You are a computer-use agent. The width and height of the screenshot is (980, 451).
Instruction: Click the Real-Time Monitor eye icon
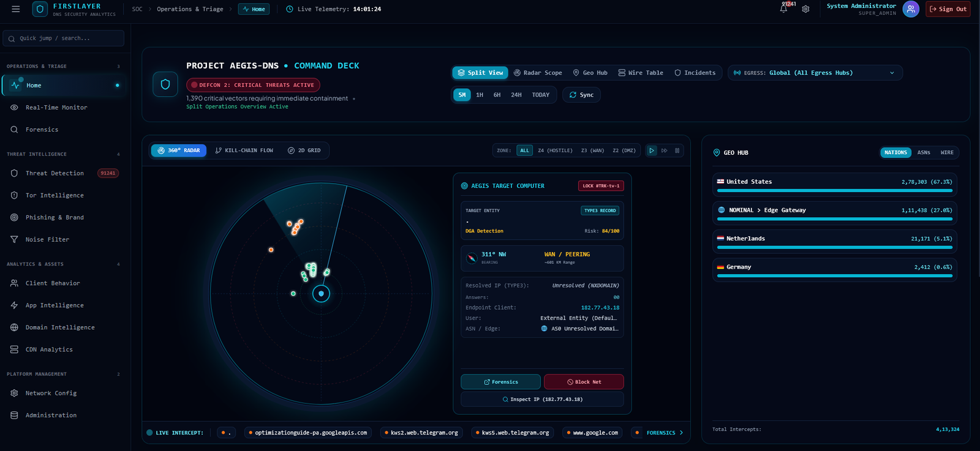click(x=14, y=108)
